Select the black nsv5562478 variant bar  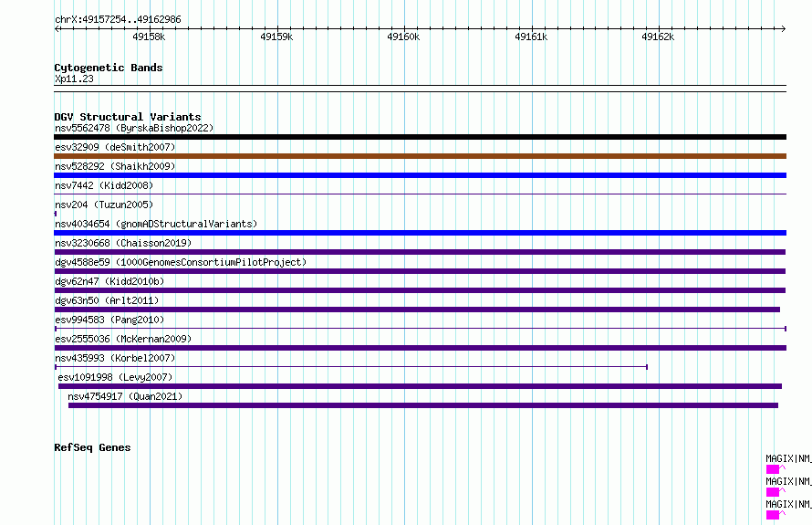420,137
